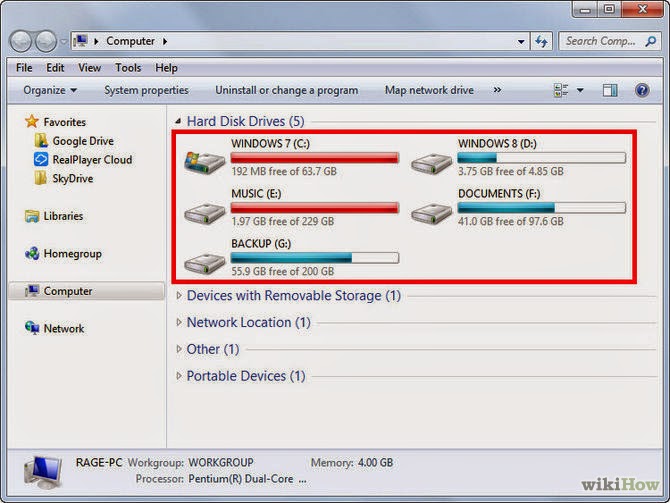Screen dimensions: 670x503
Task: Click the MUSIC (E:) usage bar
Action: [x=315, y=208]
